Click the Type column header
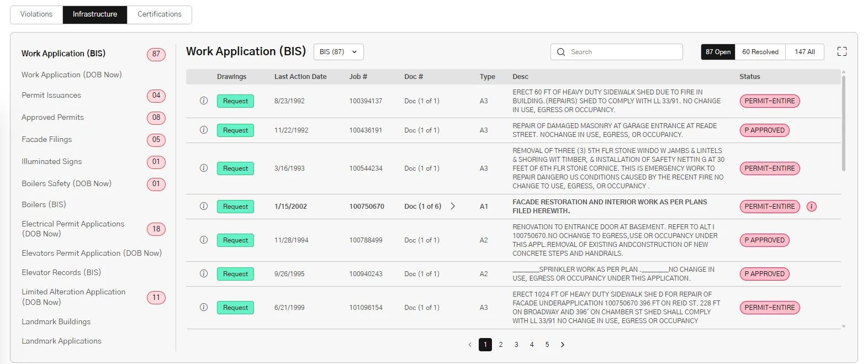 488,77
